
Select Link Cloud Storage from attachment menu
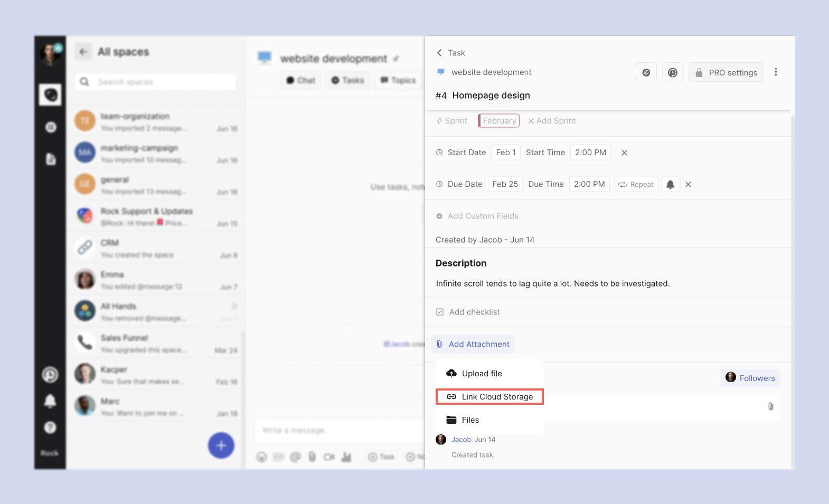point(489,397)
